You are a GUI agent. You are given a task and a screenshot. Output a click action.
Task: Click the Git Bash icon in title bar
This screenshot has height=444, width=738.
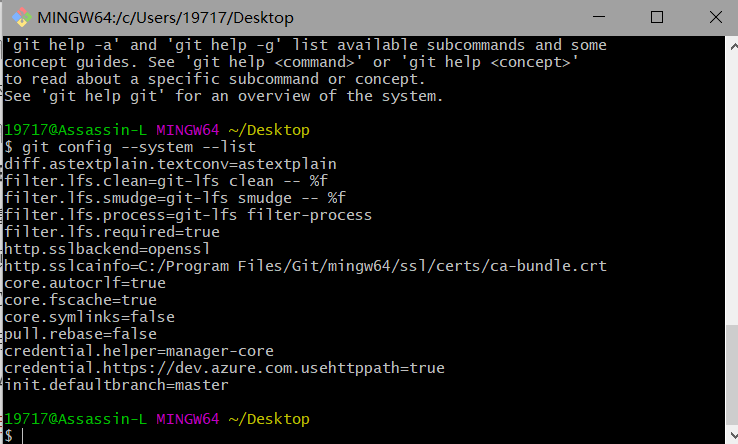click(17, 17)
